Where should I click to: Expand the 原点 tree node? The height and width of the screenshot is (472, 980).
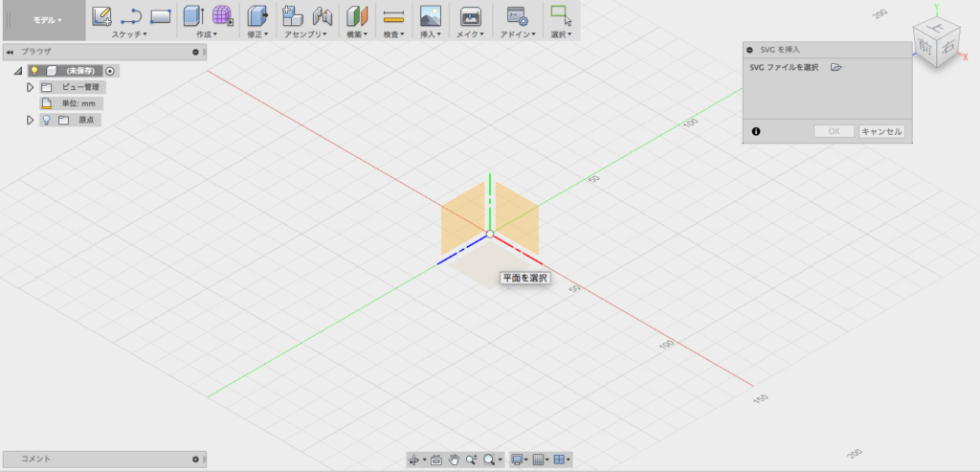(x=30, y=120)
